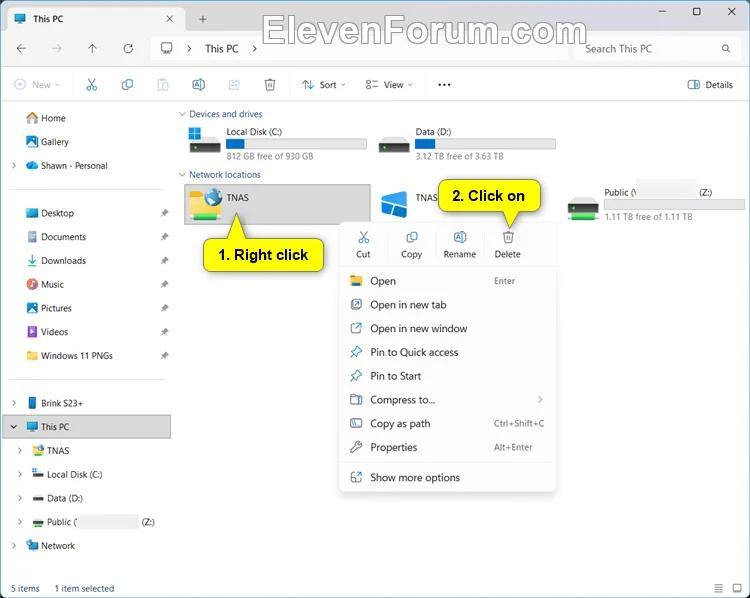
Task: Refresh the This PC view
Action: point(128,48)
